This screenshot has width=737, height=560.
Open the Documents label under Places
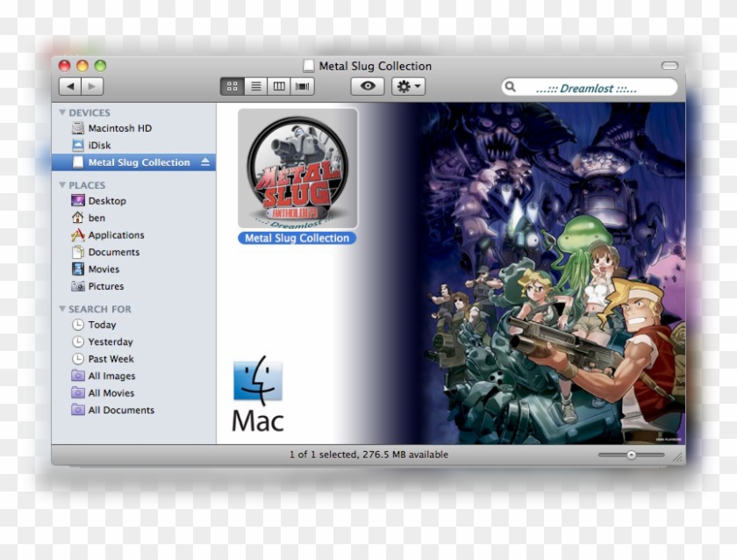coord(114,253)
